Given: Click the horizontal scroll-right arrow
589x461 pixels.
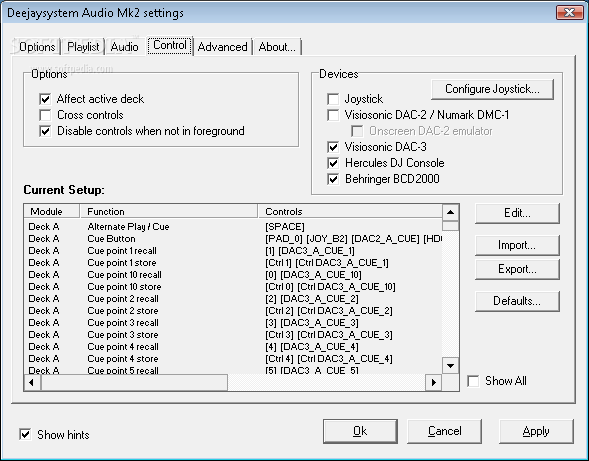Looking at the screenshot, I should (433, 382).
